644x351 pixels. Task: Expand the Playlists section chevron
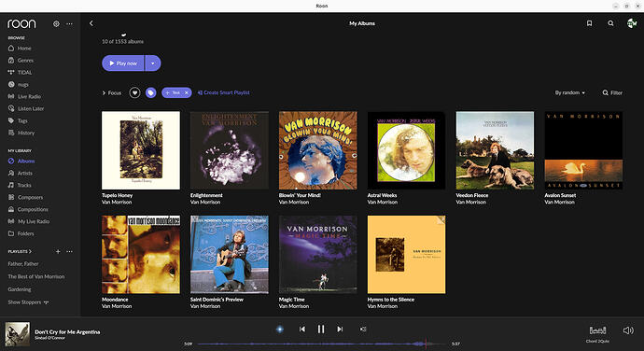(30, 251)
